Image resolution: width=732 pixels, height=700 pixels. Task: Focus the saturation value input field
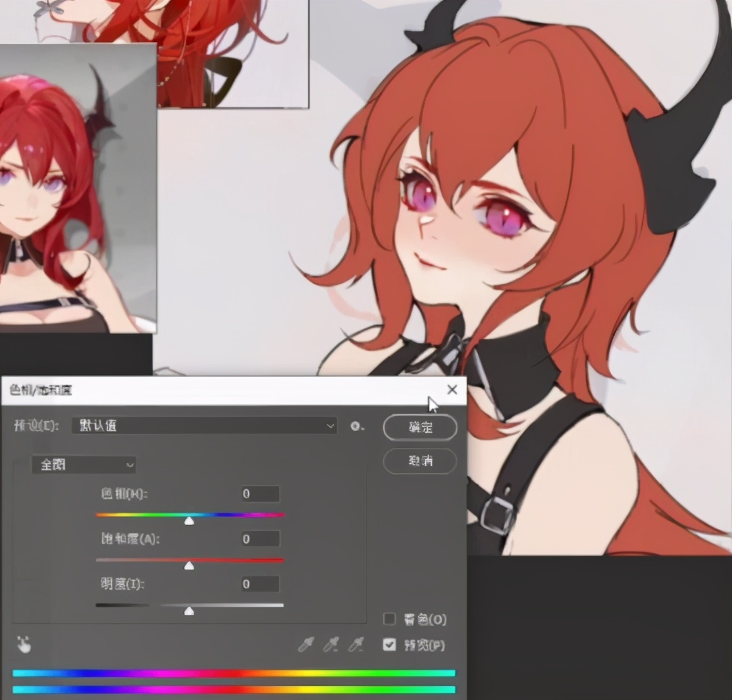point(260,539)
